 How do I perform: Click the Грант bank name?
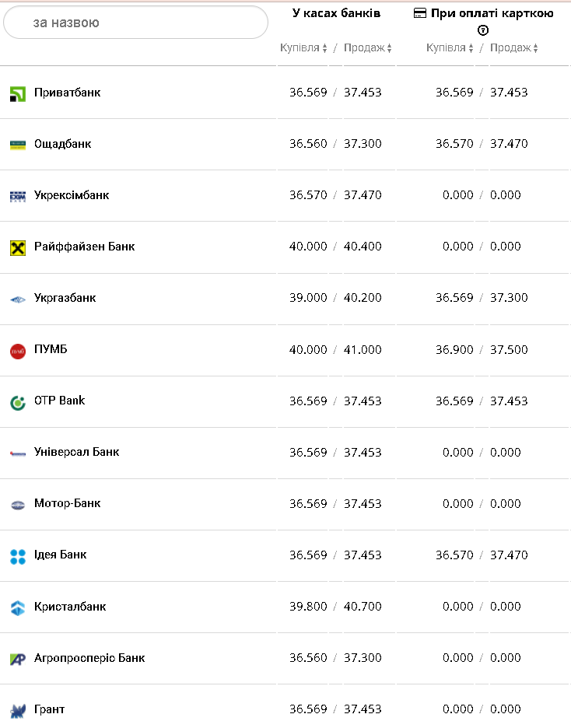(50, 709)
